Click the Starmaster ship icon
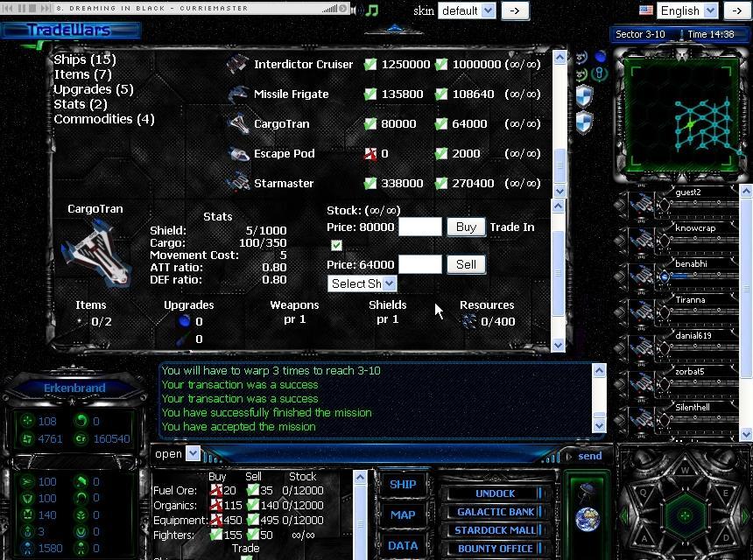This screenshot has width=753, height=560. [x=238, y=184]
